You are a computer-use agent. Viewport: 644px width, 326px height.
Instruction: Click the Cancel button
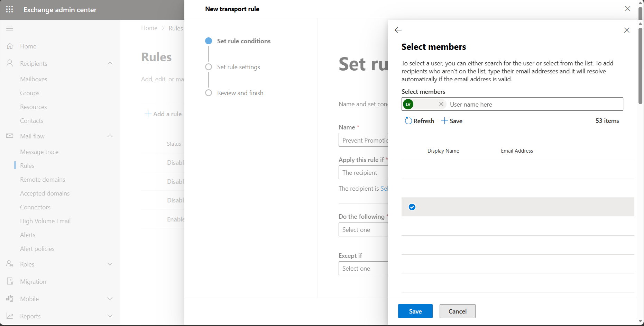pyautogui.click(x=458, y=311)
